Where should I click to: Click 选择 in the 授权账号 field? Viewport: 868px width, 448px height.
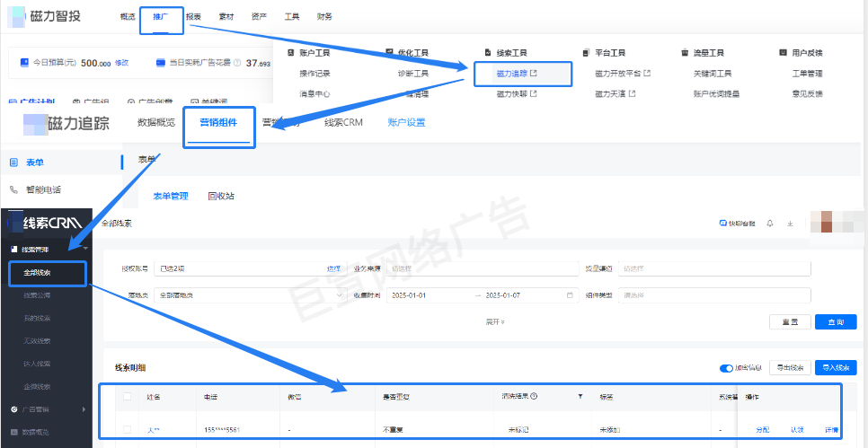tap(333, 268)
